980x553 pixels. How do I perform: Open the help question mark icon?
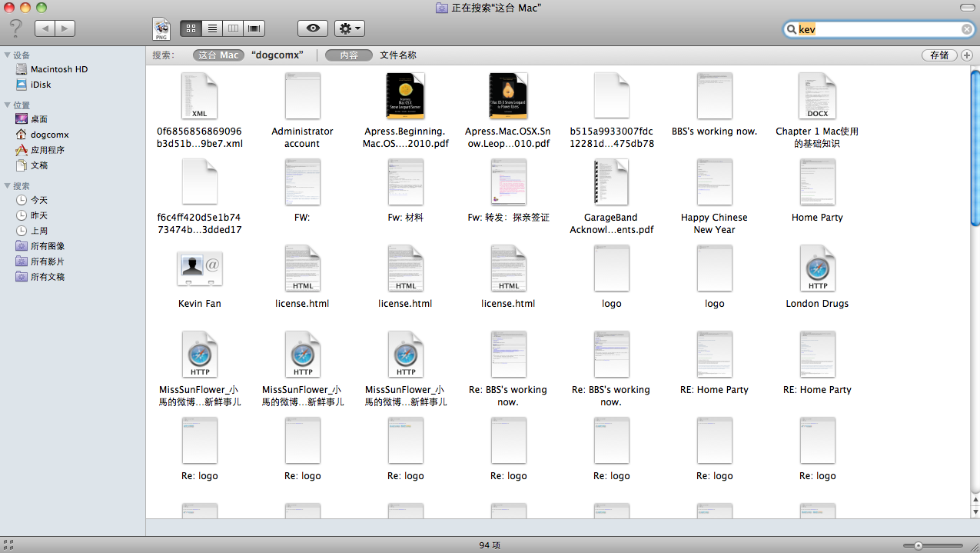click(x=15, y=28)
